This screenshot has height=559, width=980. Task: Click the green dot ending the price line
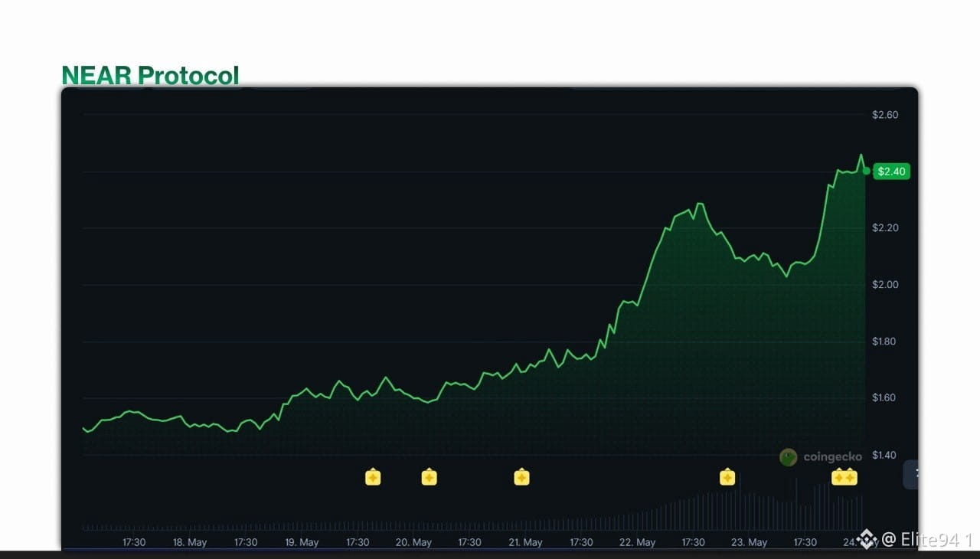pyautogui.click(x=866, y=171)
